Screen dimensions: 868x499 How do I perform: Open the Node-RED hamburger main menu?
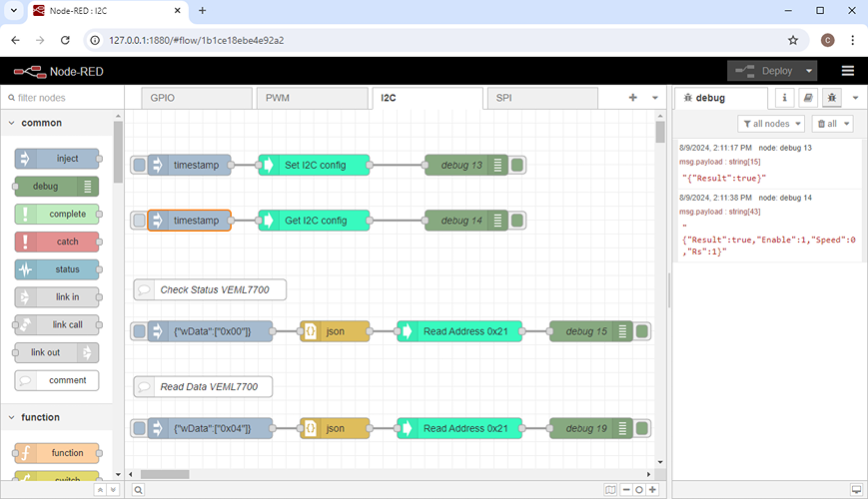click(848, 71)
